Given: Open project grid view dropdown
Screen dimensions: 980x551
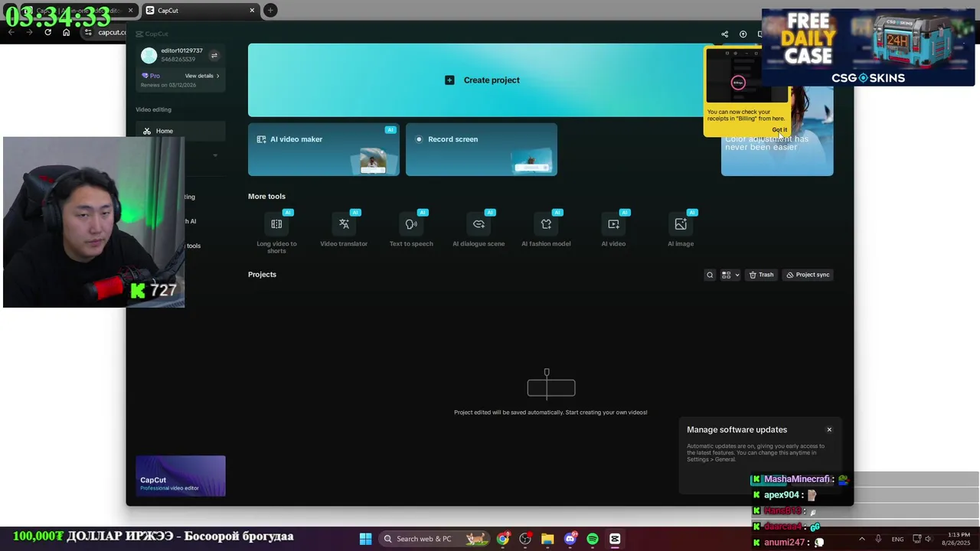Looking at the screenshot, I should (x=730, y=275).
